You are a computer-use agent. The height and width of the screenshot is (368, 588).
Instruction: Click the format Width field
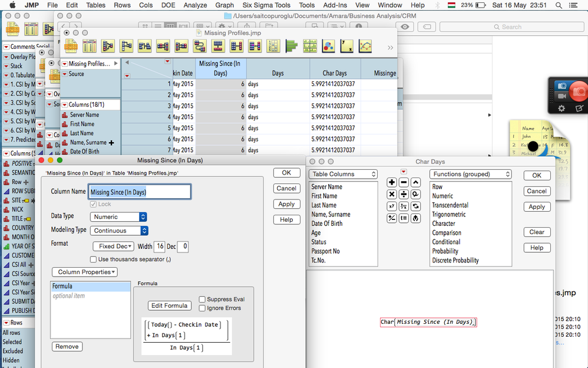(160, 247)
